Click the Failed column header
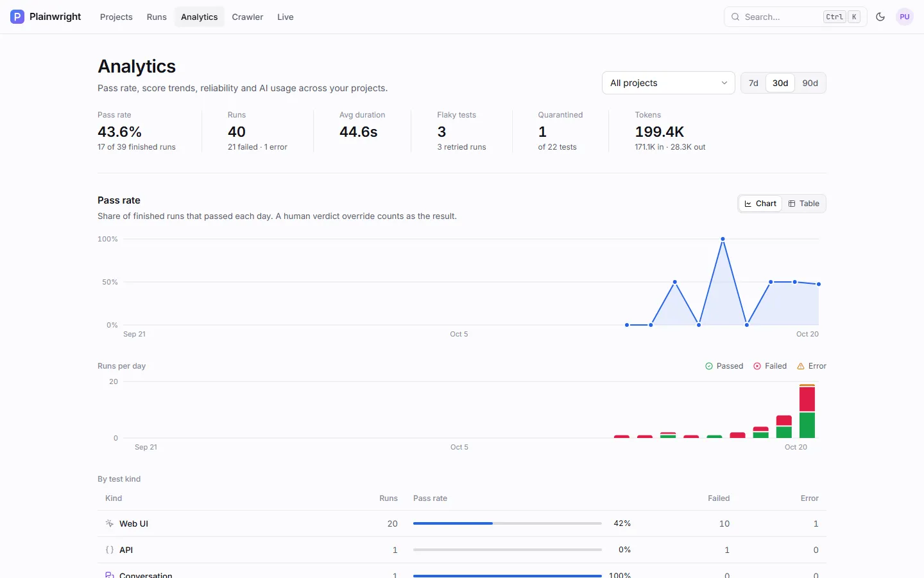The height and width of the screenshot is (578, 924). click(x=719, y=498)
